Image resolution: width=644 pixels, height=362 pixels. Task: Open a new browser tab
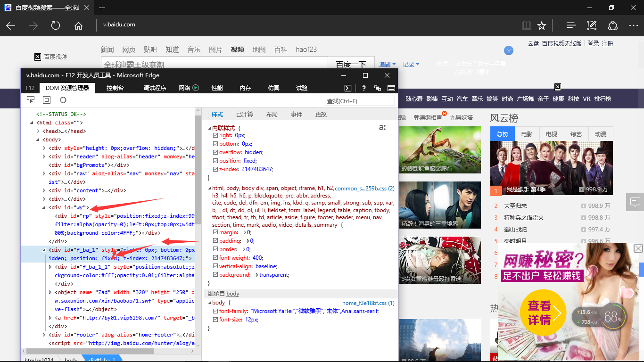pyautogui.click(x=102, y=8)
